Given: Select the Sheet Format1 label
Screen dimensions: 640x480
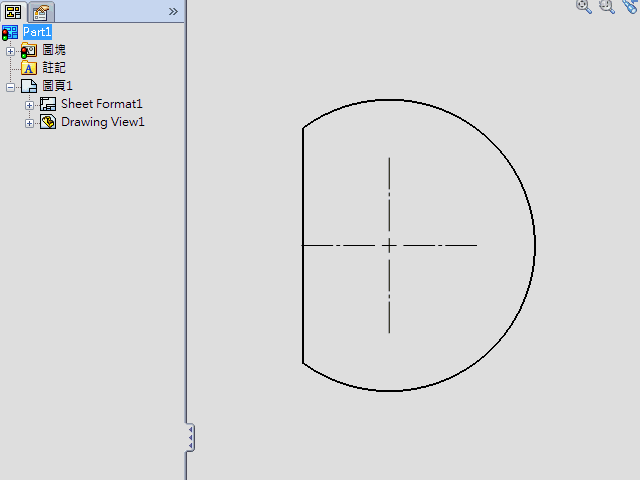Looking at the screenshot, I should tap(102, 104).
